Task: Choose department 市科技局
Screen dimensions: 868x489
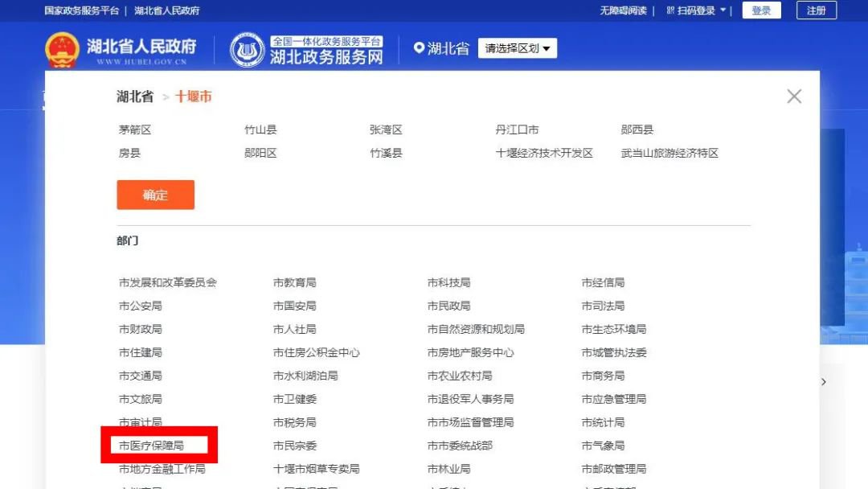Action: (x=449, y=282)
